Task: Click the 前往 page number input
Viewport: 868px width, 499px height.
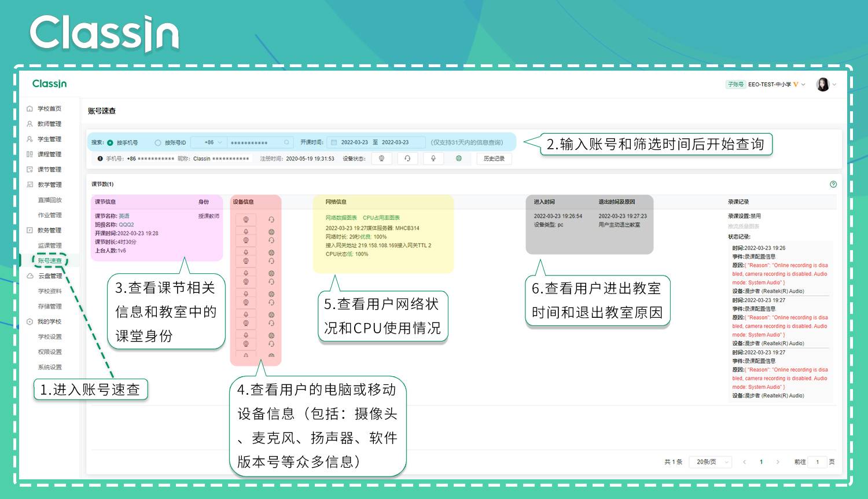Action: 817,462
